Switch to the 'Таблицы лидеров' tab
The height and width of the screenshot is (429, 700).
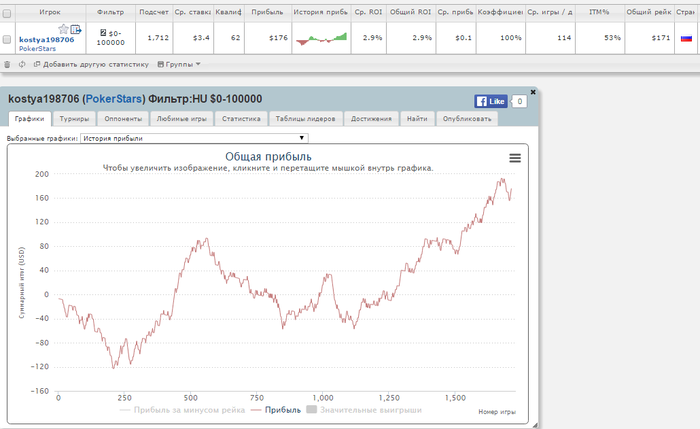click(305, 119)
